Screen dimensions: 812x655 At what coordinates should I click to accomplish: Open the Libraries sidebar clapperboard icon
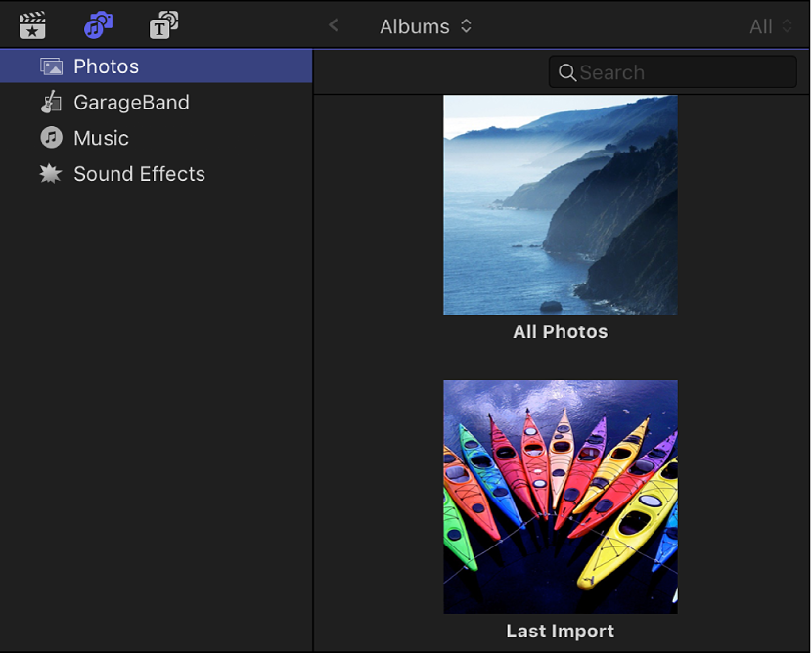point(33,25)
